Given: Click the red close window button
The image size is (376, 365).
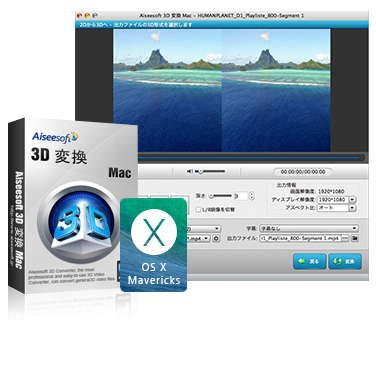Looking at the screenshot, I should pyautogui.click(x=79, y=15).
